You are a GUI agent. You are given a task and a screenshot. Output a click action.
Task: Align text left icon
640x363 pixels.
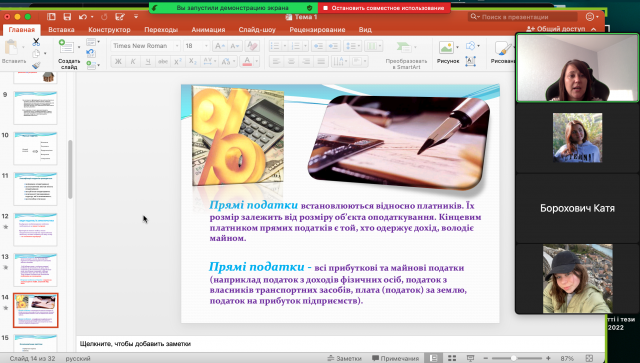pyautogui.click(x=276, y=62)
